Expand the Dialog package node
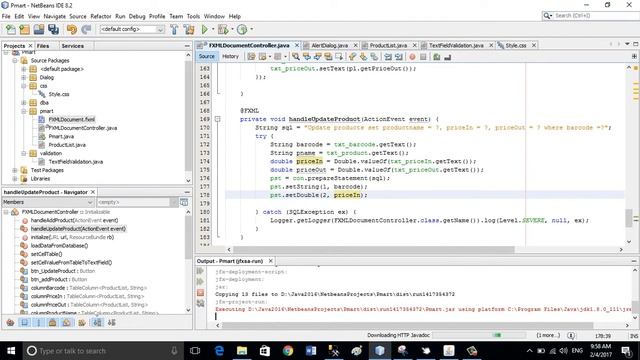 (24, 77)
